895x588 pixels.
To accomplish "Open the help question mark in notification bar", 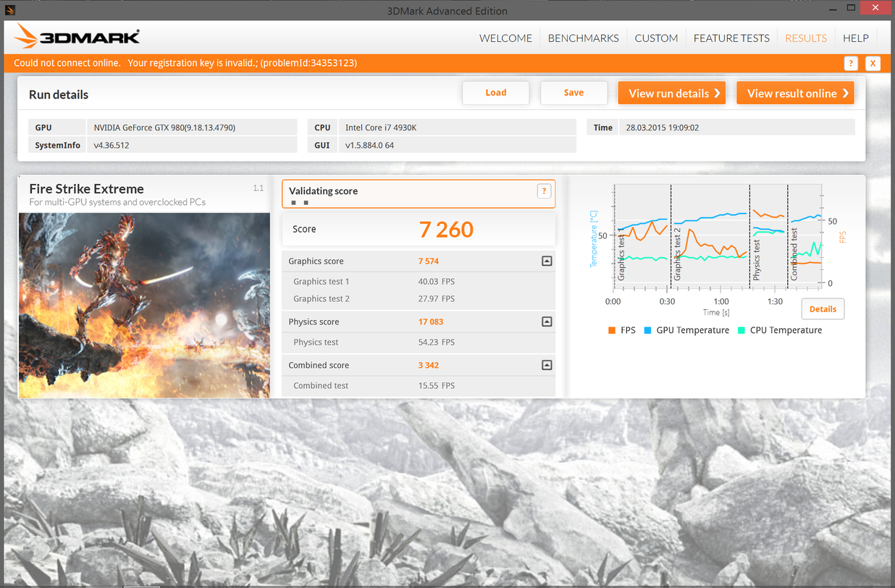I will [852, 63].
